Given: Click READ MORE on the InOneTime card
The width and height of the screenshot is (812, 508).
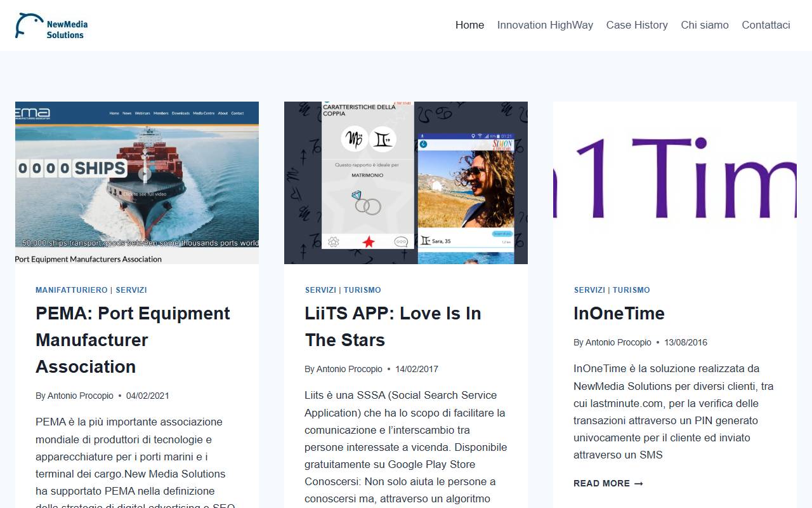Looking at the screenshot, I should [608, 483].
